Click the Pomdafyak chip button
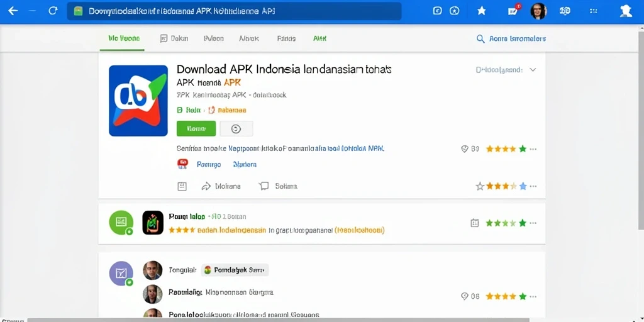The height and width of the screenshot is (322, 644). tap(235, 270)
